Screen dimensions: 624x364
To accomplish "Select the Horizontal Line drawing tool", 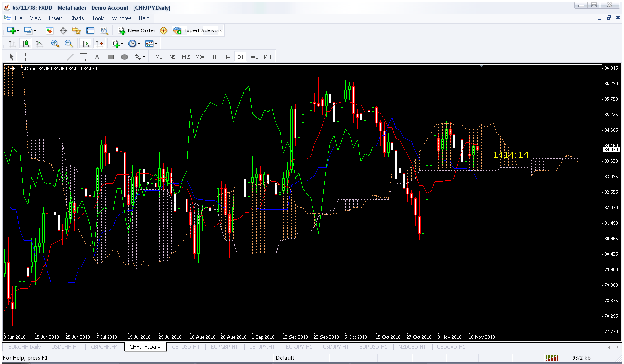I will tap(57, 57).
